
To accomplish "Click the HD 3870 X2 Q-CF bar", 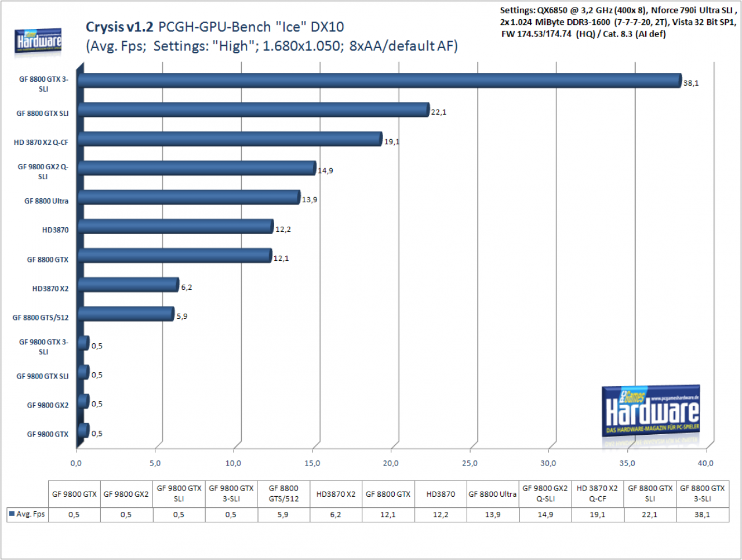I will pos(230,139).
